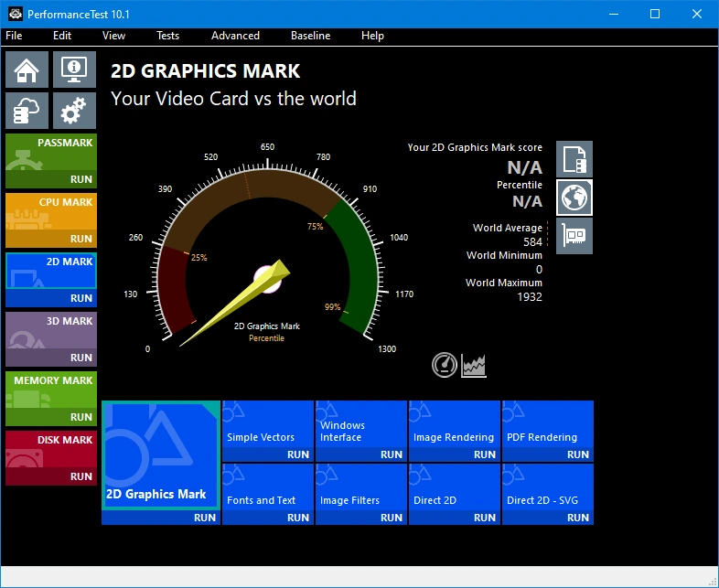719x588 pixels.
Task: Open the View menu
Action: [x=113, y=36]
